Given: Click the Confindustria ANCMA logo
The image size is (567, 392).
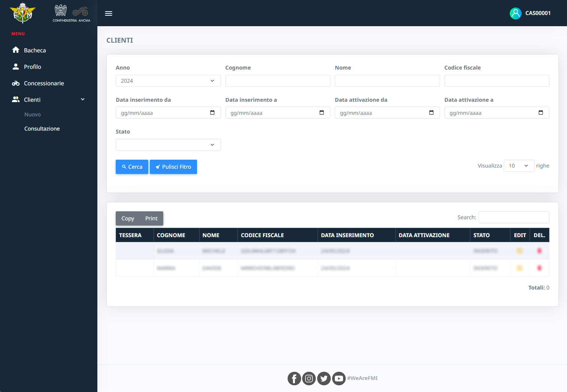Looking at the screenshot, I should click(72, 13).
